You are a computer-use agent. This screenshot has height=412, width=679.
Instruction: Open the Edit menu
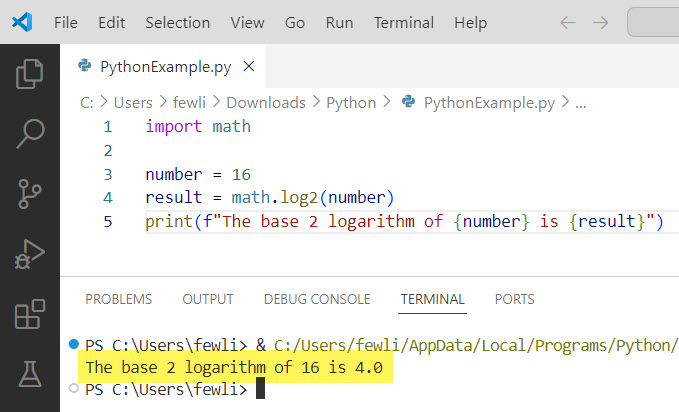112,23
